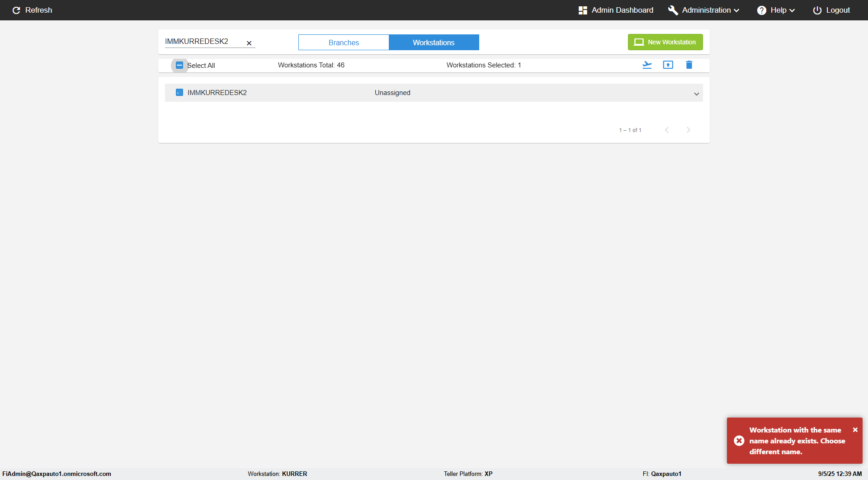Switch to the Branches tab

[x=344, y=43]
